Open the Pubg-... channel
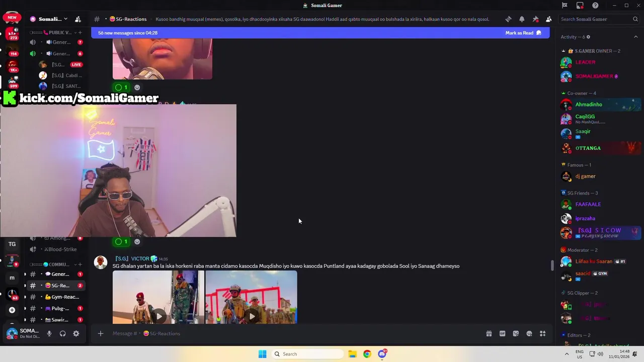 pyautogui.click(x=56, y=309)
